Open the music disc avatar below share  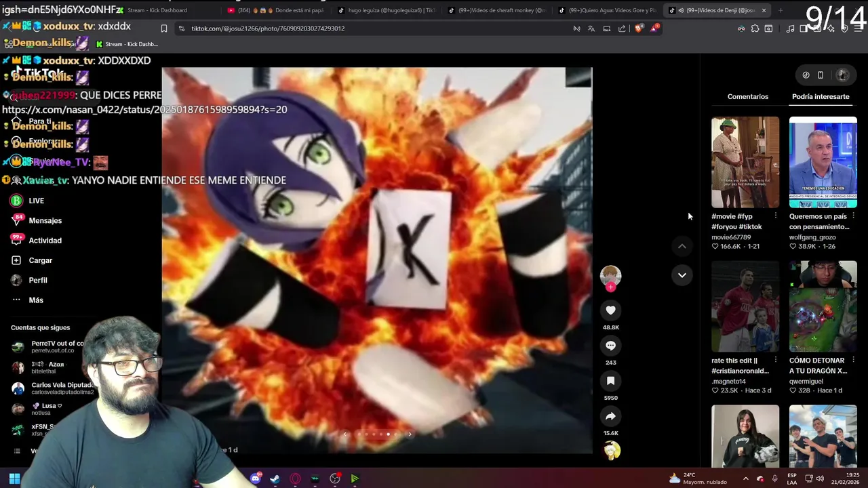coord(612,451)
